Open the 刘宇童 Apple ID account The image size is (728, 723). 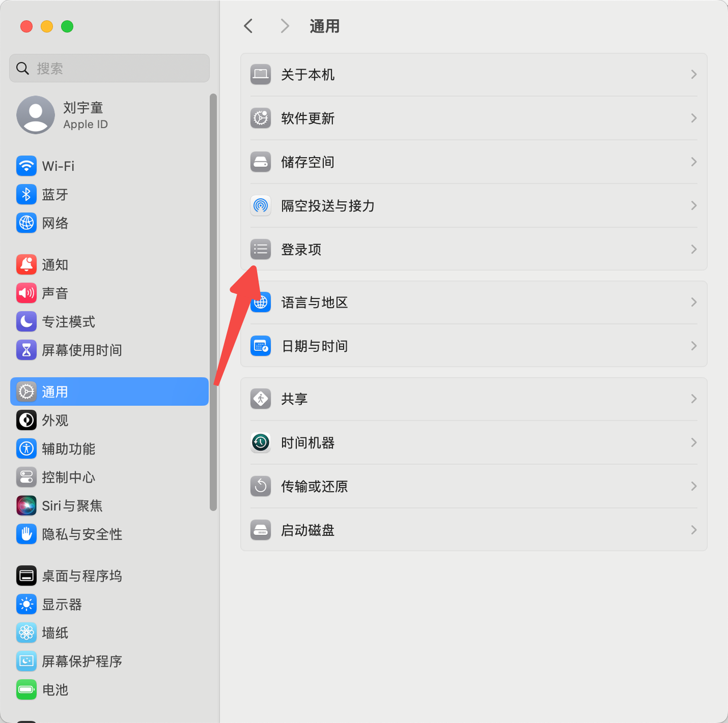click(109, 115)
